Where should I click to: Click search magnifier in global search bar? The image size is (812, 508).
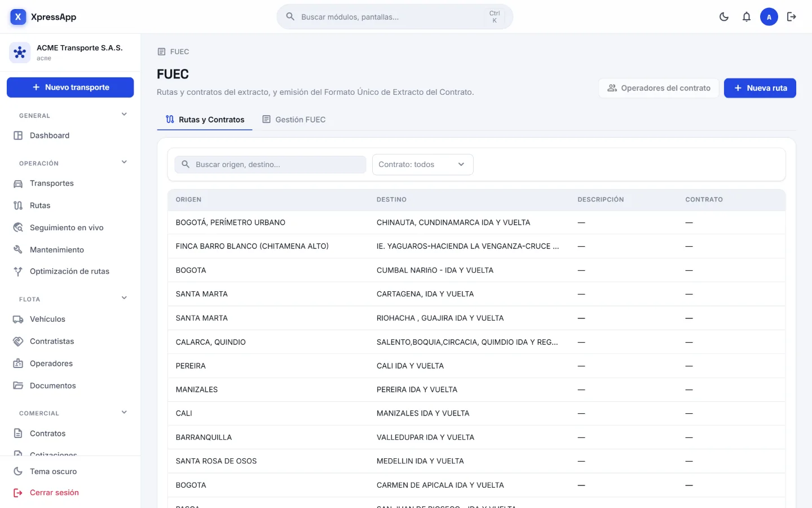[290, 17]
